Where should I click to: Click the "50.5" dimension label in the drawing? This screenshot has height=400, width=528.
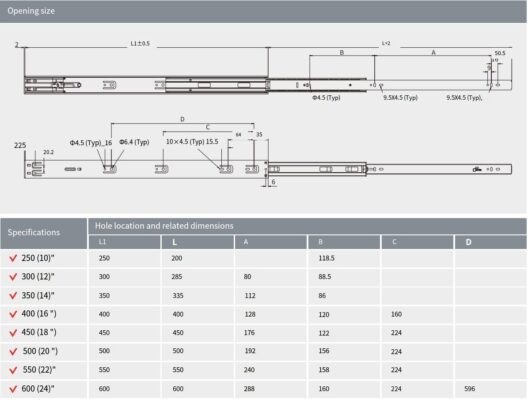pyautogui.click(x=500, y=53)
